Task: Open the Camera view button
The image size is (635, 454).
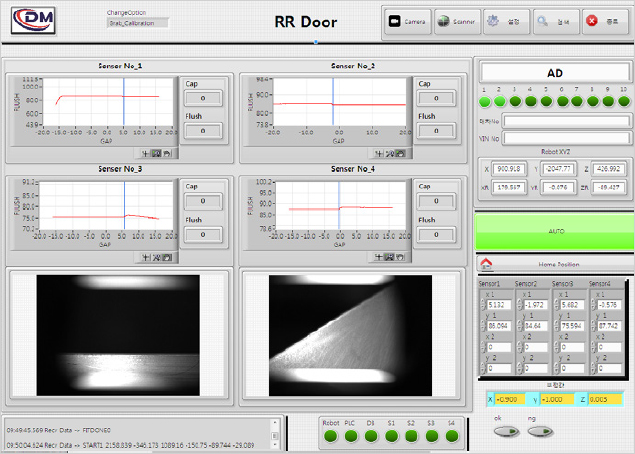Action: 408,20
